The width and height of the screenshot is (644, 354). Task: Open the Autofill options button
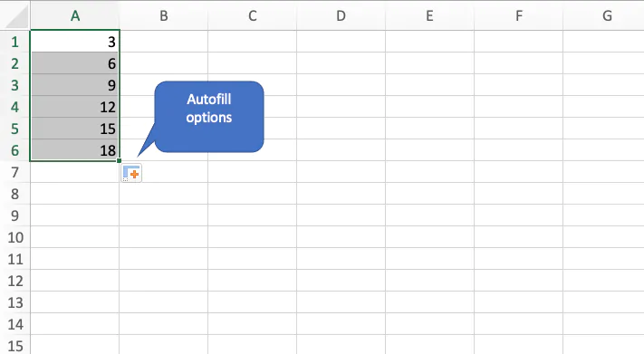(131, 173)
